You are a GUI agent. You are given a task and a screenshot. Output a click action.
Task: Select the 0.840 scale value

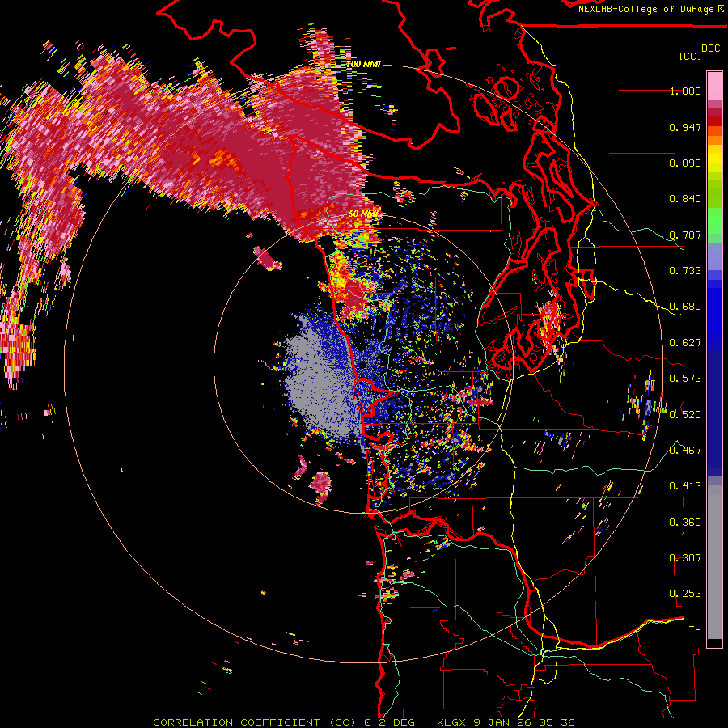[685, 199]
